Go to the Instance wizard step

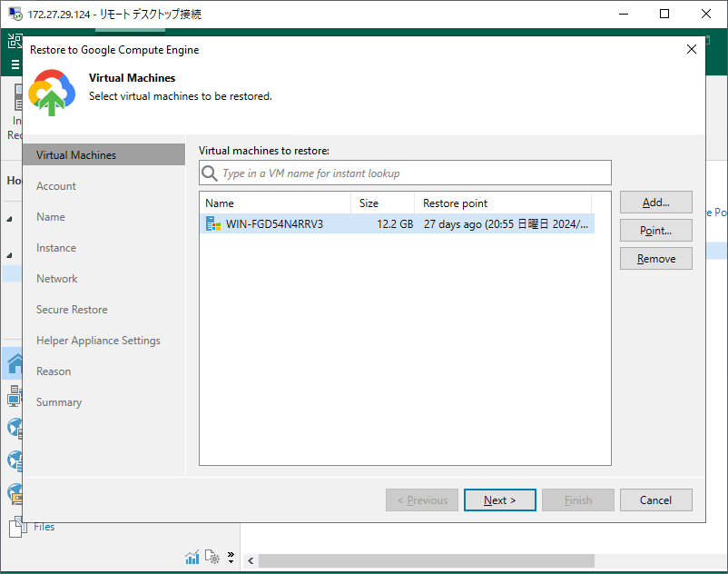(x=56, y=248)
